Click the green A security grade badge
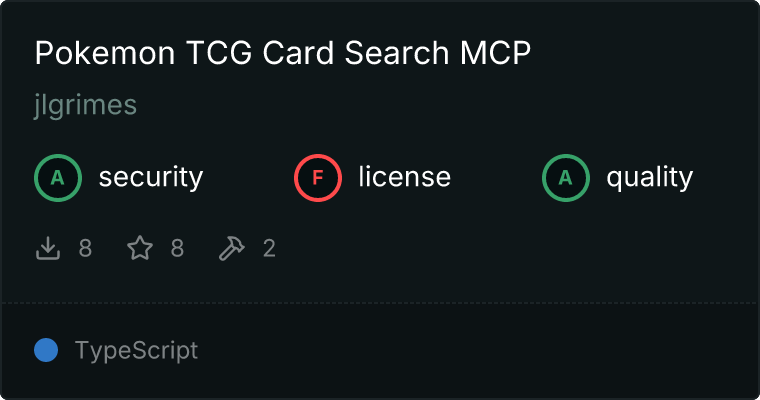The height and width of the screenshot is (400, 760). click(58, 178)
